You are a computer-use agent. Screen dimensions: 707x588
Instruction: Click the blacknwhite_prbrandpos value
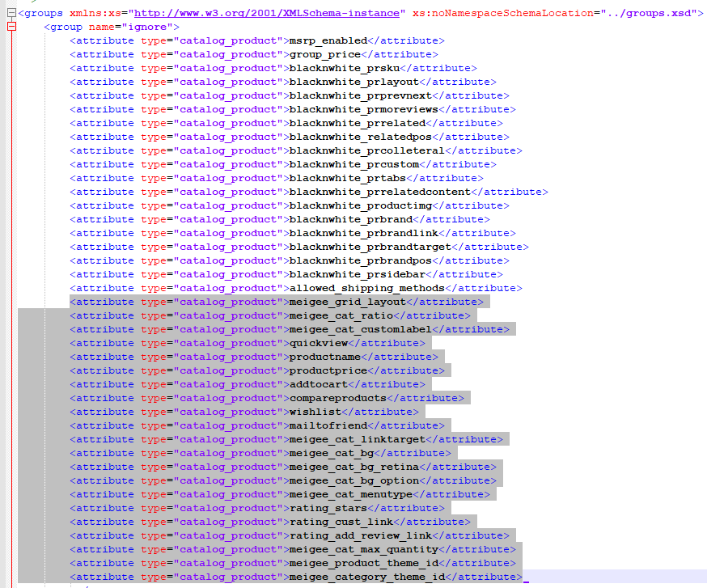click(361, 260)
